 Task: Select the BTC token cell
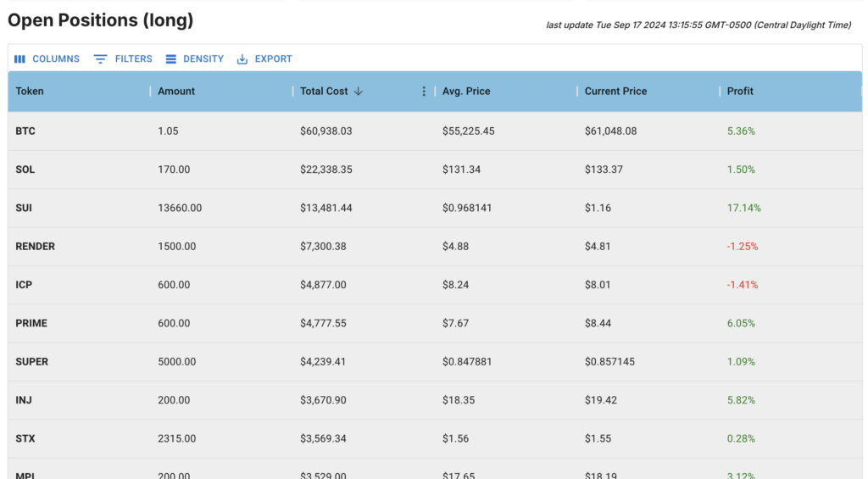[79, 131]
